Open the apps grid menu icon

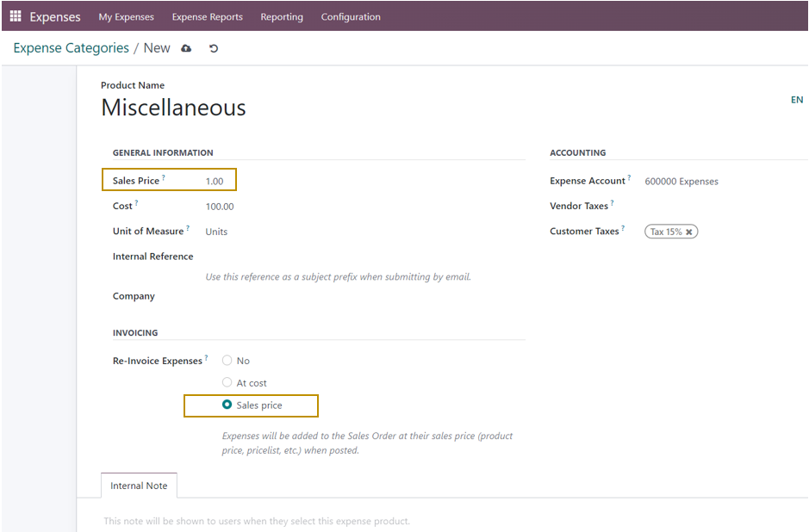point(16,16)
